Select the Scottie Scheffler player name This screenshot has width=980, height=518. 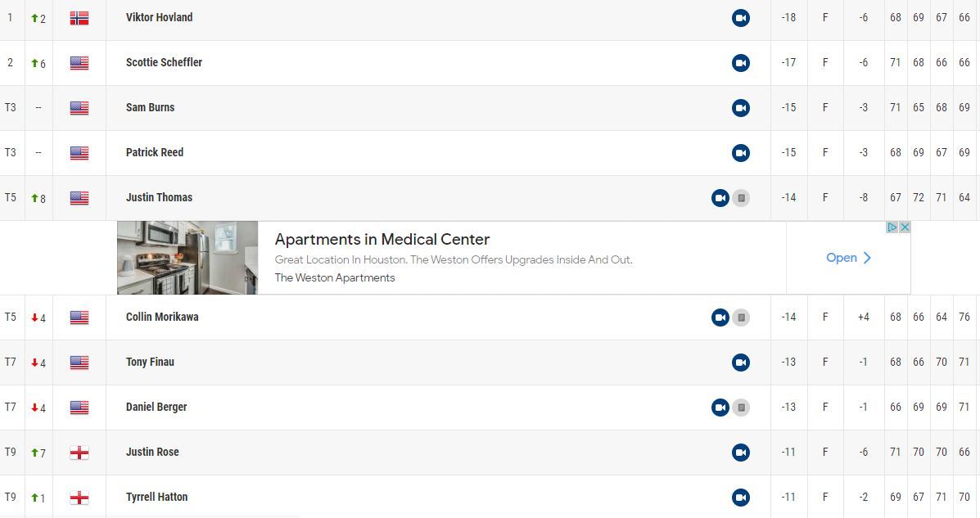point(164,62)
